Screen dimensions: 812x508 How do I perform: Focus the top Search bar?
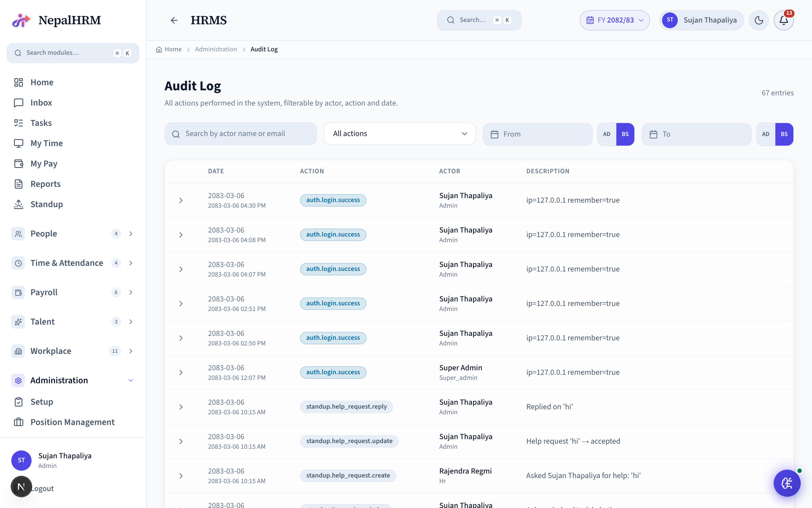pos(479,20)
